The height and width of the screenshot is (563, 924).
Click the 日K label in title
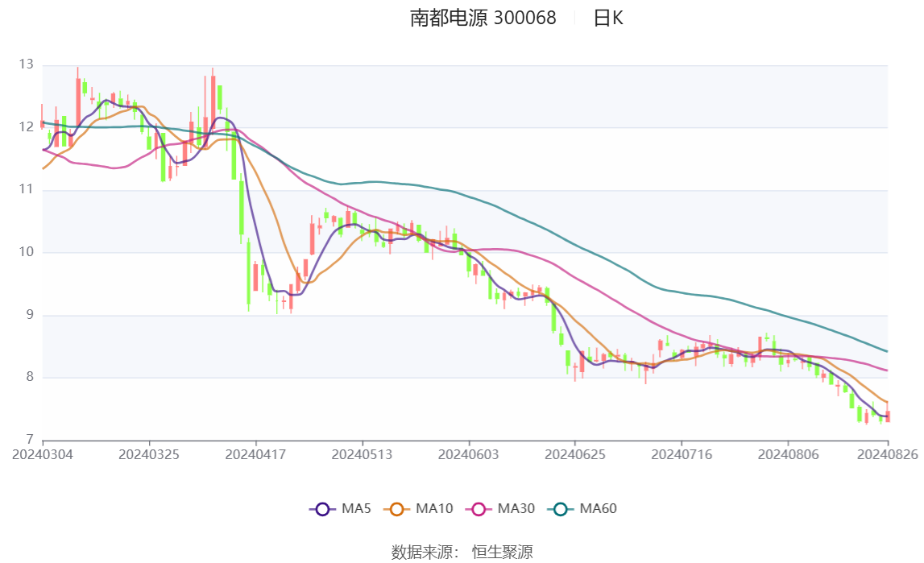pyautogui.click(x=608, y=19)
